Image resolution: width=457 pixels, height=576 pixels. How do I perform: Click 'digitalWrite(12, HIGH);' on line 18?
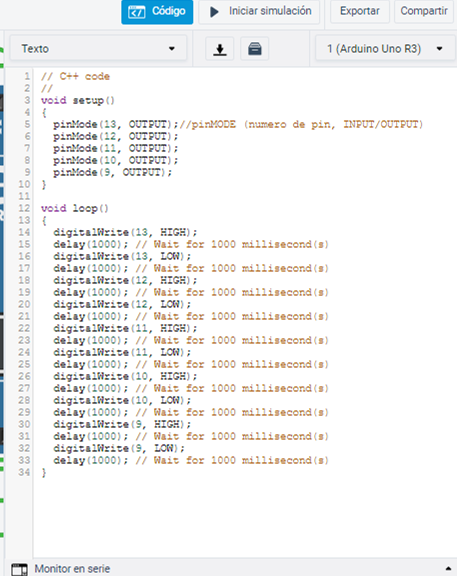[x=125, y=281]
